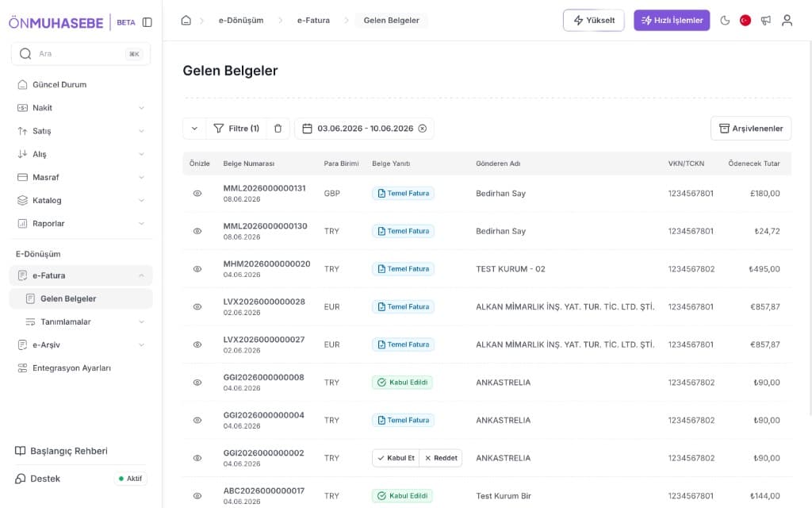Expand the Raporlar menu chevron

coord(141,223)
